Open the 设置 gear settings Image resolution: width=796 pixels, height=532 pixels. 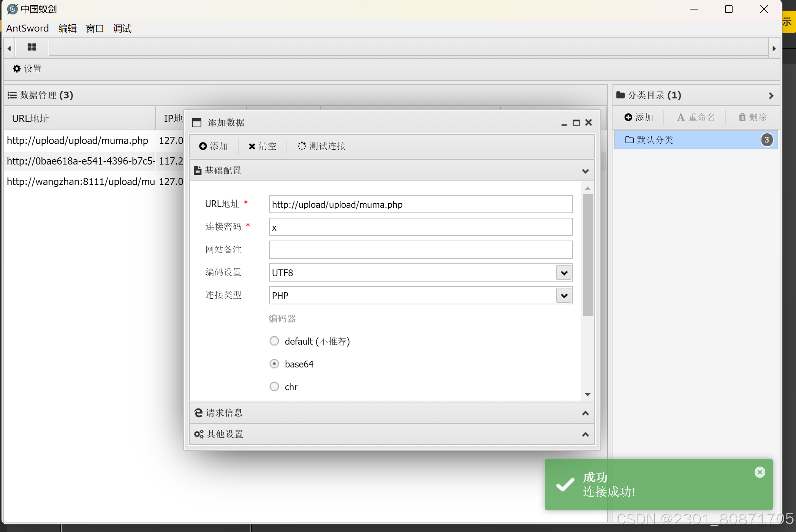pos(27,69)
